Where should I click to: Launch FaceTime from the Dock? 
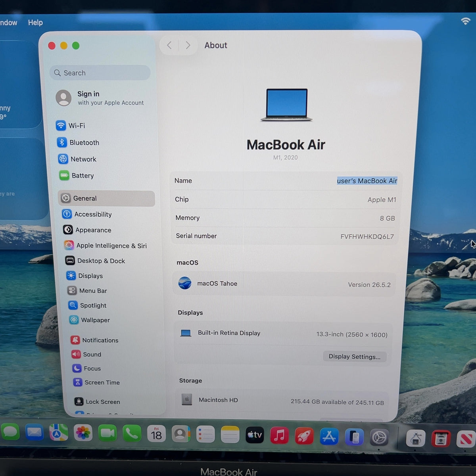pyautogui.click(x=107, y=434)
